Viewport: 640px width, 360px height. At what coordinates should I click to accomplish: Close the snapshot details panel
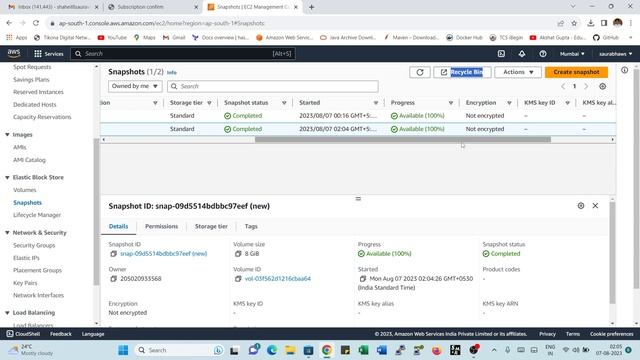click(595, 206)
